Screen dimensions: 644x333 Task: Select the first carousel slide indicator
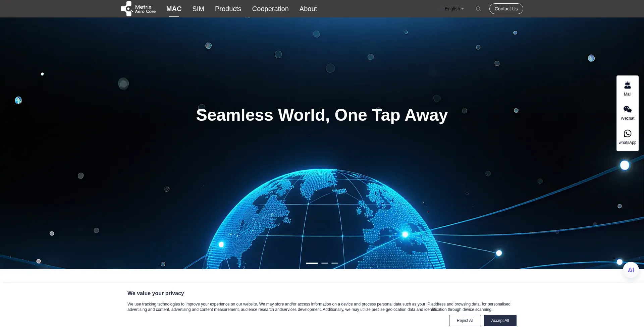point(312,263)
